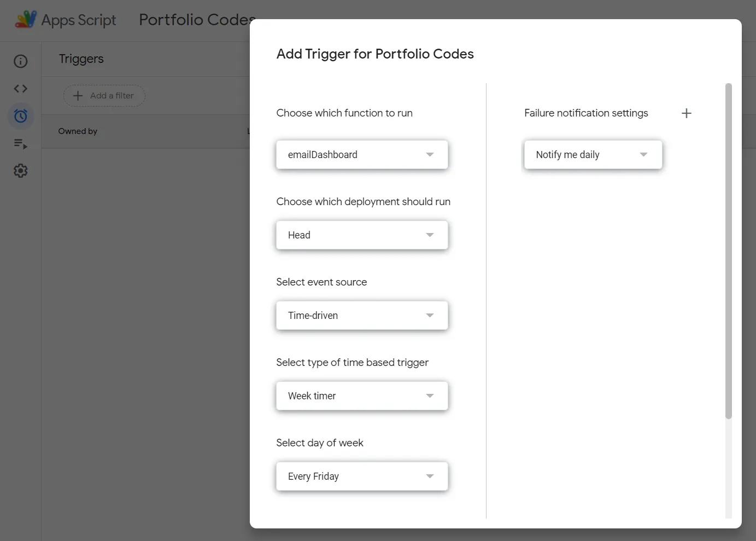Expand the Head deployment dropdown
The height and width of the screenshot is (541, 756).
pos(362,235)
